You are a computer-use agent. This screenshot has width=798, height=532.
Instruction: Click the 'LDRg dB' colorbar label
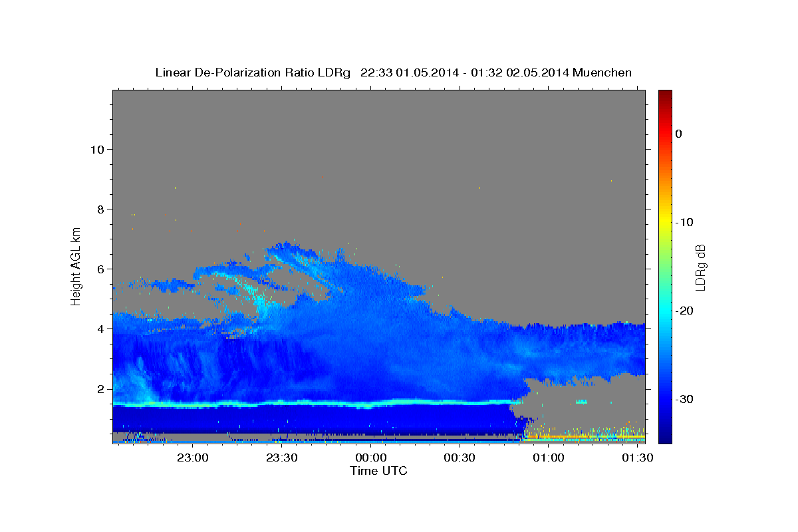pos(700,267)
